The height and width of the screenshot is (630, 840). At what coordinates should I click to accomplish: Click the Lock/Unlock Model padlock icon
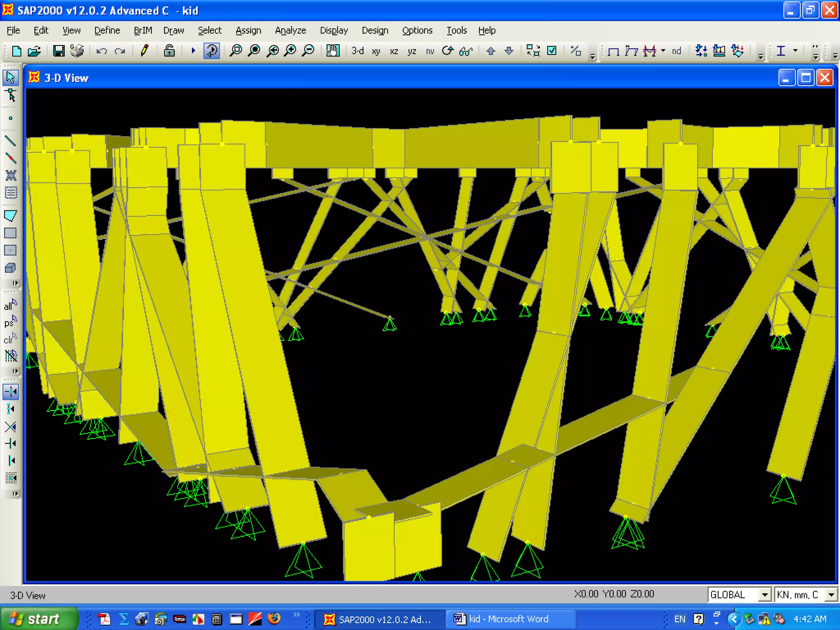(x=169, y=51)
